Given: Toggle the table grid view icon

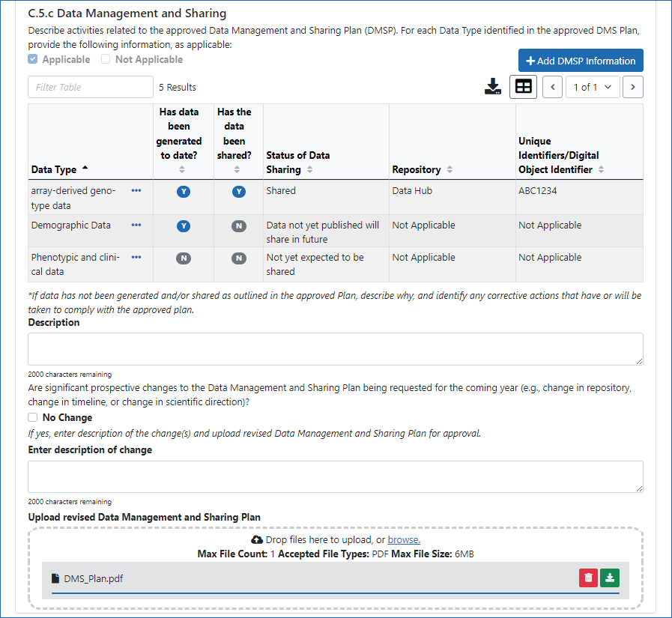Looking at the screenshot, I should pos(523,87).
